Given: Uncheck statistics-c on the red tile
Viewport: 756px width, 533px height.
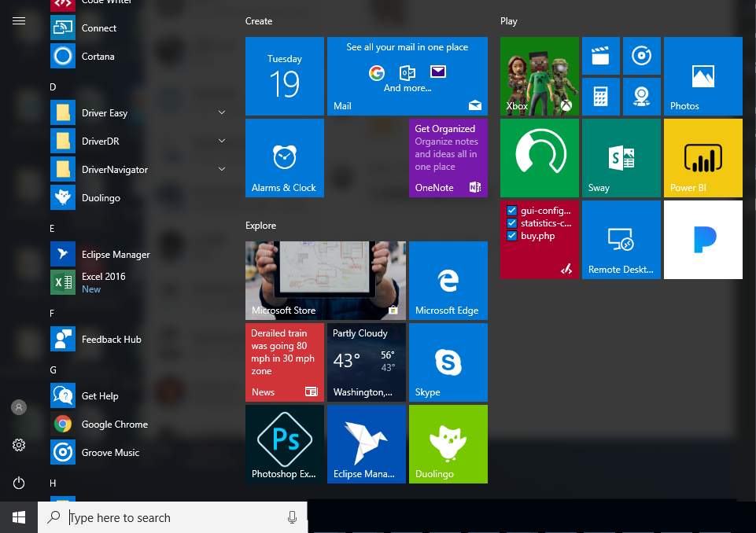Looking at the screenshot, I should click(511, 223).
